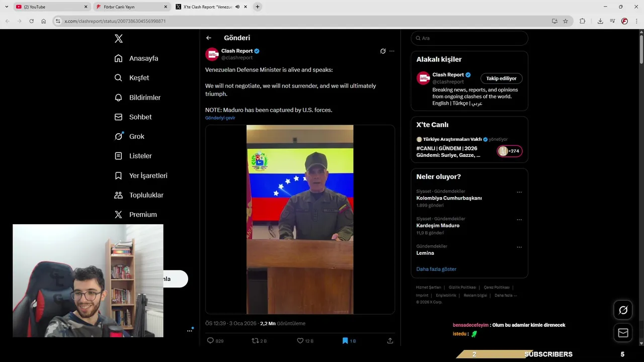Open Çerez Politikası footer link
Image resolution: width=644 pixels, height=362 pixels.
point(497,288)
